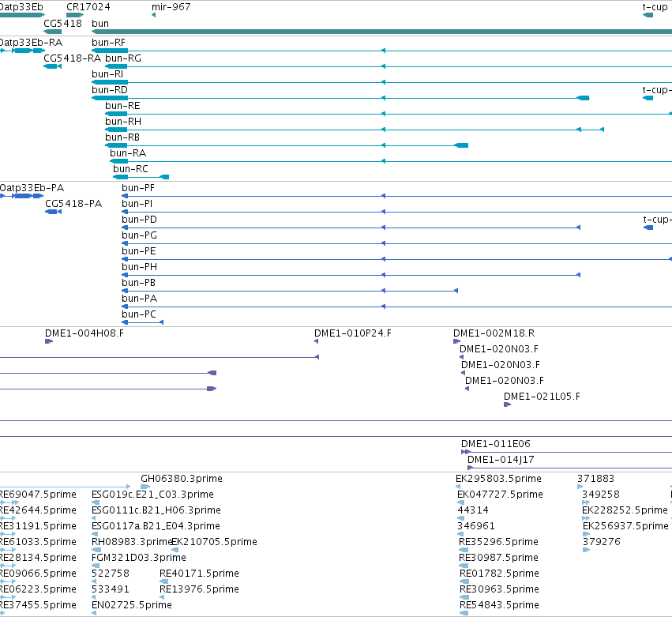Select the 533491 EST label
This screenshot has width=672, height=617.
pos(110,589)
